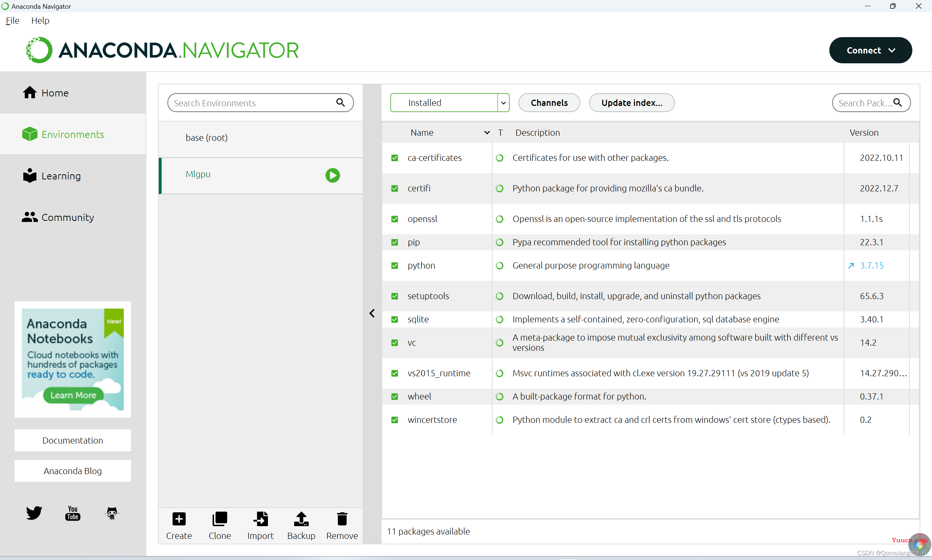
Task: Click the magnifier in Search Environments
Action: point(340,103)
